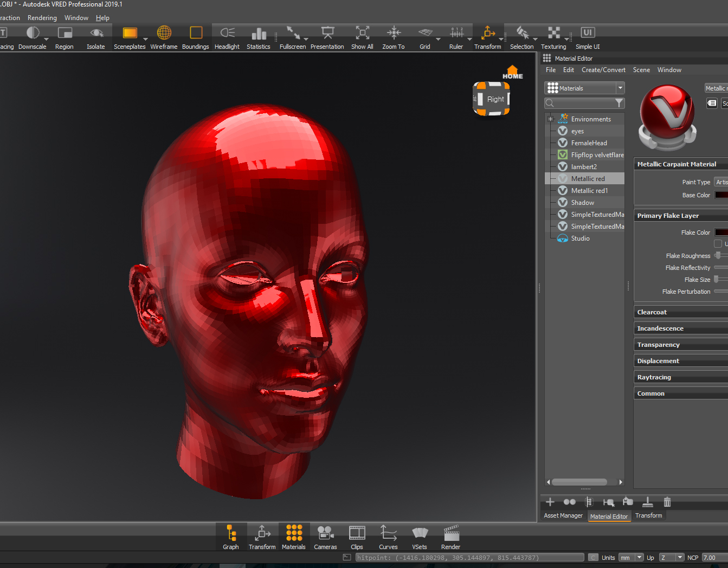Image resolution: width=728 pixels, height=568 pixels.
Task: Select the FemaleHead material
Action: tap(589, 143)
